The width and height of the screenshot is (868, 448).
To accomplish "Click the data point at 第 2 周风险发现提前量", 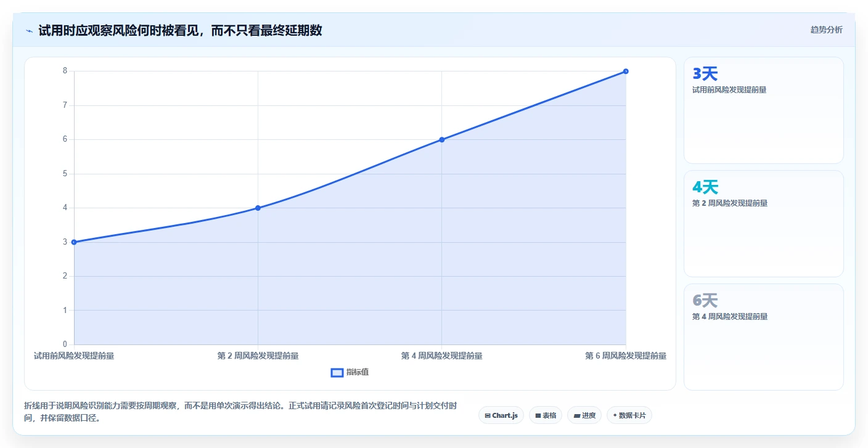I will 258,208.
